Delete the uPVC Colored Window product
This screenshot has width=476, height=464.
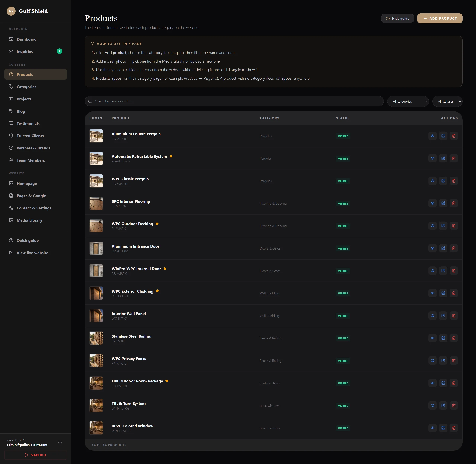tap(454, 428)
